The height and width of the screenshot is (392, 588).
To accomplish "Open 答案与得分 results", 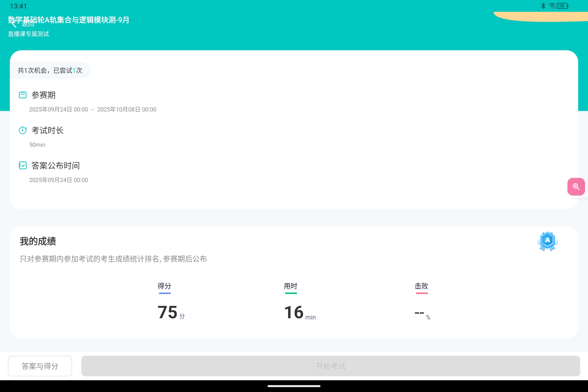I will 40,366.
